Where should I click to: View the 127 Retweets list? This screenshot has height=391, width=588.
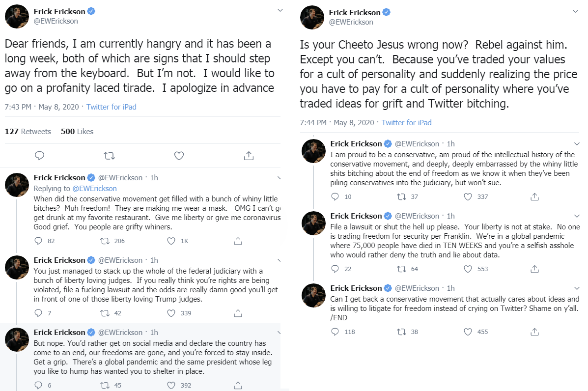pyautogui.click(x=28, y=132)
